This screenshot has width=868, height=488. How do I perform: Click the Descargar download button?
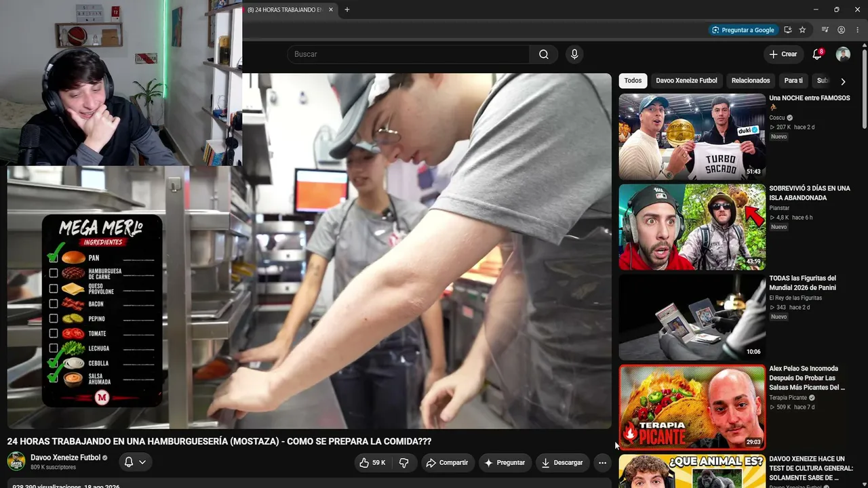(x=562, y=463)
